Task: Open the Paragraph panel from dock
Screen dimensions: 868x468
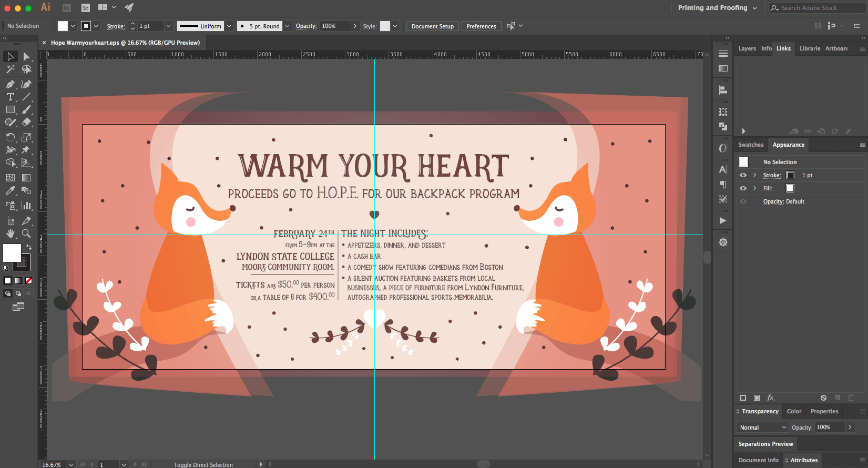Action: pos(723,185)
